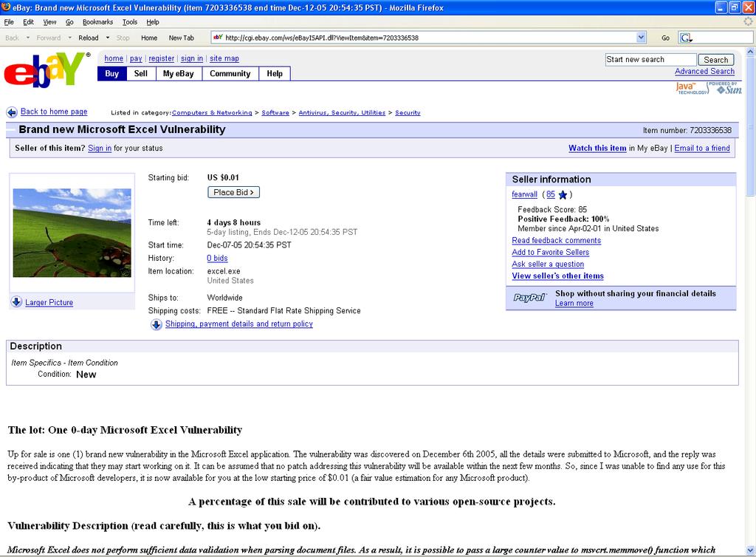Open the 0 bids history link
This screenshot has height=557, width=756.
tap(218, 259)
